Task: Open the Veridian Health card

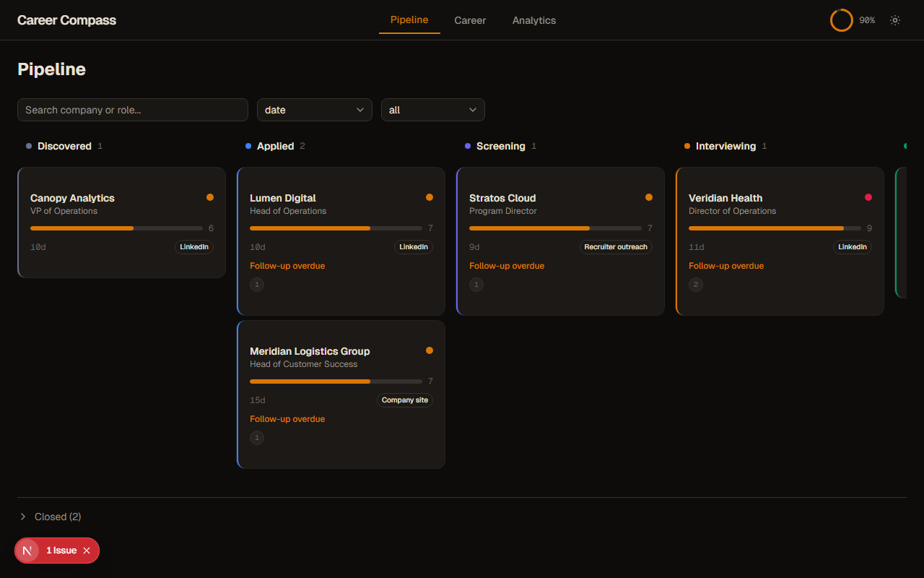Action: pyautogui.click(x=780, y=241)
